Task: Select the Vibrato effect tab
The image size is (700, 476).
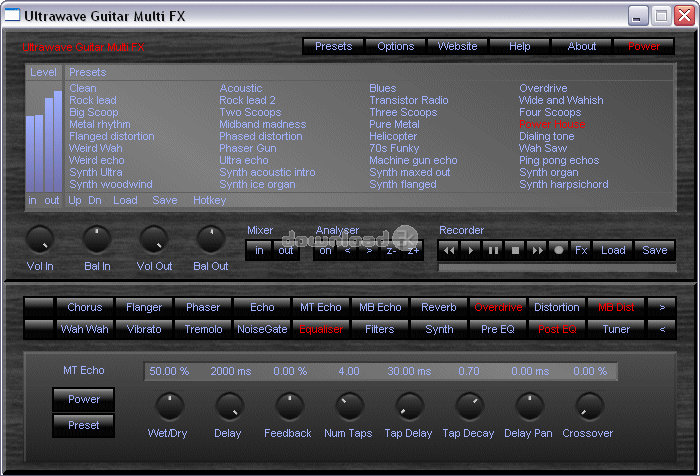Action: 144,330
